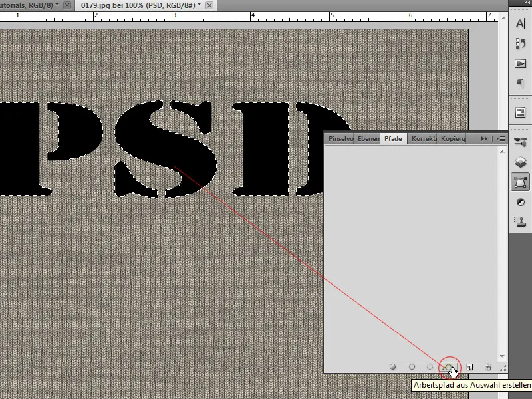Image resolution: width=532 pixels, height=399 pixels.
Task: Switch to the Korrektu tab
Action: pos(422,139)
